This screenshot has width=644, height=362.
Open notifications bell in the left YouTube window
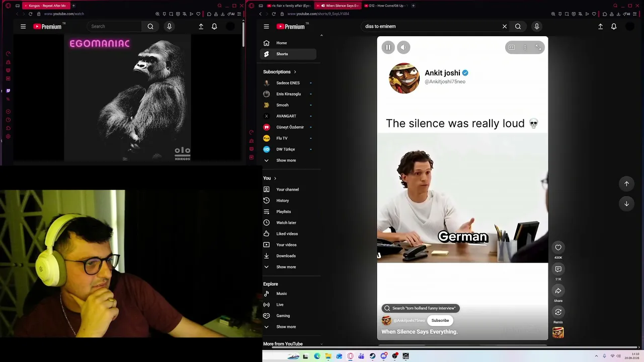(214, 26)
